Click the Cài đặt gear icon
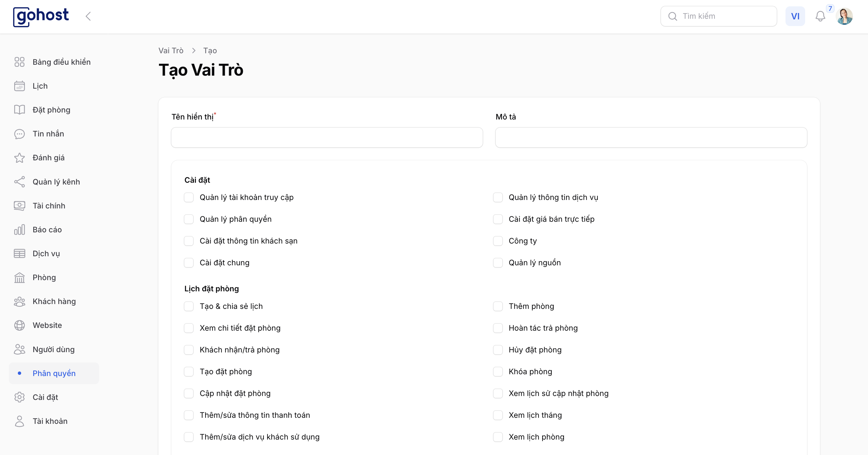868x455 pixels. tap(20, 397)
